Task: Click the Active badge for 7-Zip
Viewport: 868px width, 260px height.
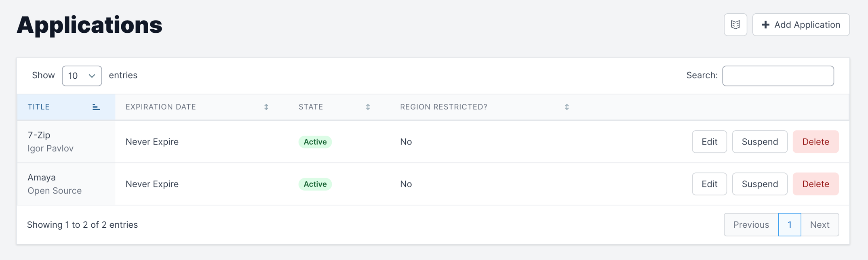Action: coord(315,142)
